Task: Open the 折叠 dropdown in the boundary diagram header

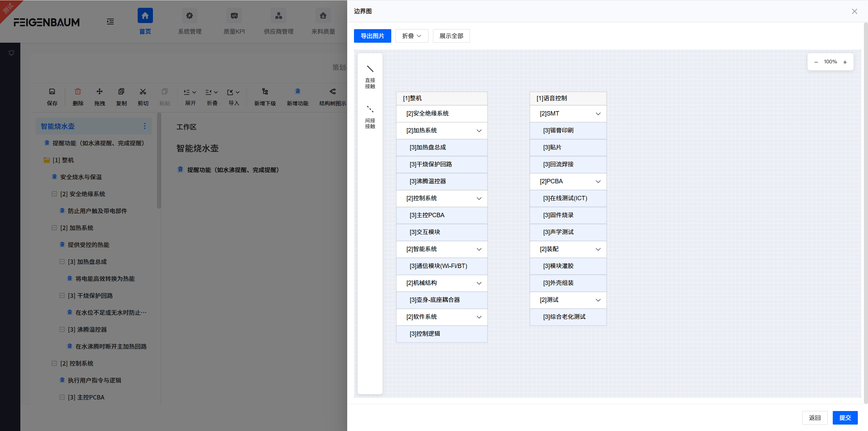Action: (411, 36)
